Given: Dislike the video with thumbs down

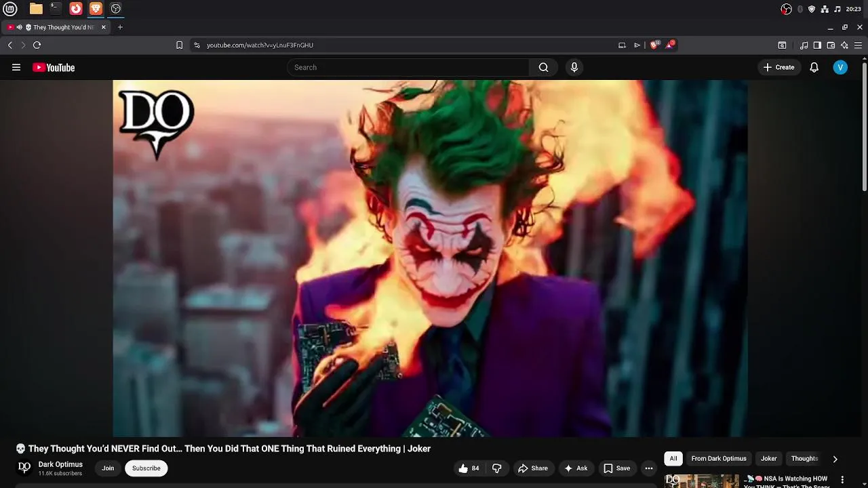Looking at the screenshot, I should [x=496, y=468].
